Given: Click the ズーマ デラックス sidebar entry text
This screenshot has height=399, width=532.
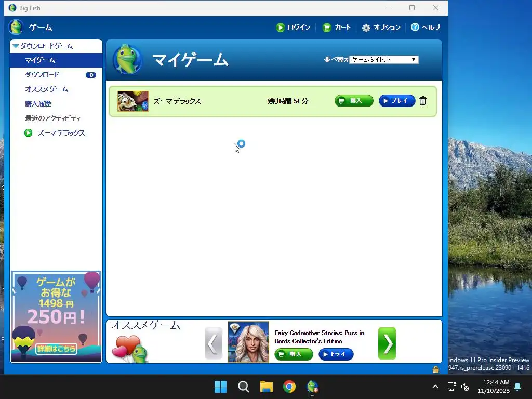Looking at the screenshot, I should click(x=61, y=133).
